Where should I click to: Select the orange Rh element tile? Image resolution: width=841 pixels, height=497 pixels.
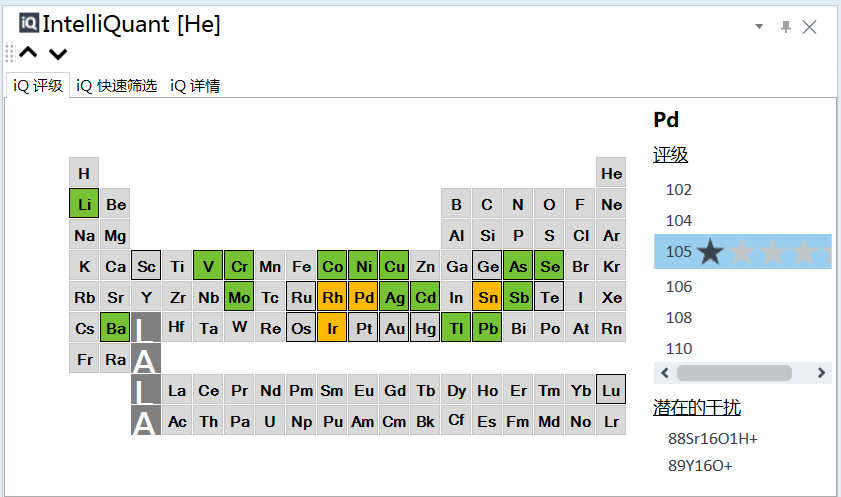tap(332, 297)
